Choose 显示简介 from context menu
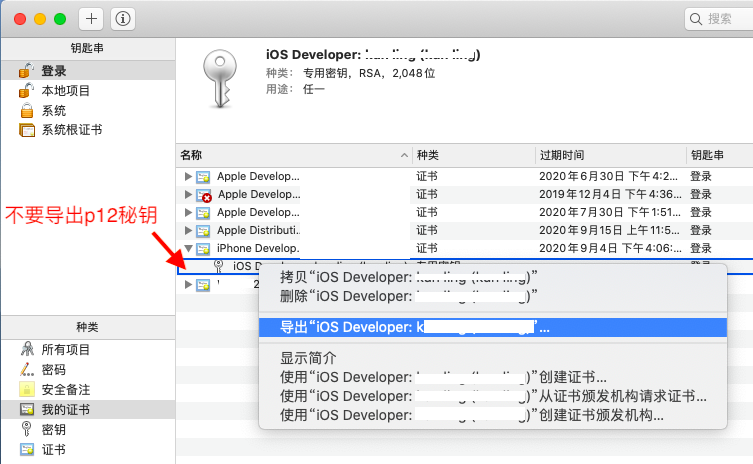 click(x=493, y=358)
